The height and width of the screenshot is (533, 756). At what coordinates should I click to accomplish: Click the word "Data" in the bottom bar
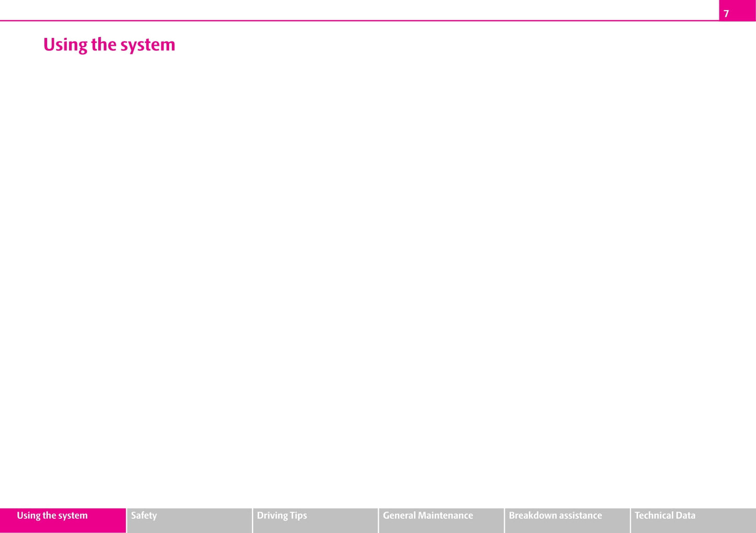point(685,516)
